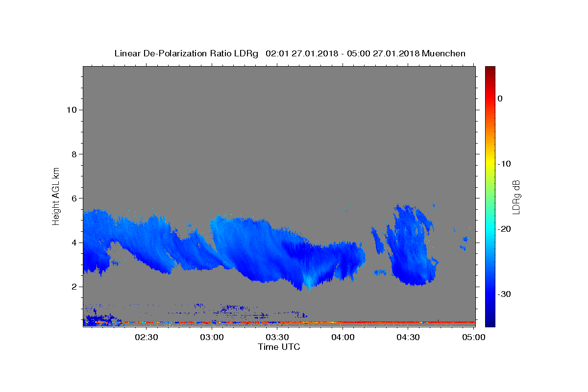Click the height tick label 2

(x=73, y=287)
